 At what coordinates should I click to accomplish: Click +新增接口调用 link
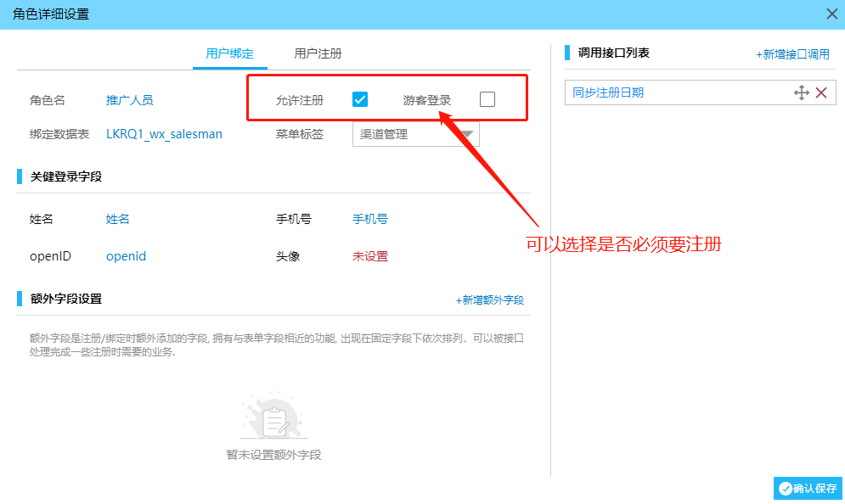click(x=792, y=54)
